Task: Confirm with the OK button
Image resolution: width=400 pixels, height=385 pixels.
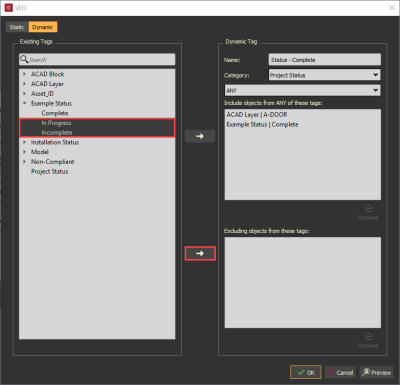Action: tap(306, 372)
